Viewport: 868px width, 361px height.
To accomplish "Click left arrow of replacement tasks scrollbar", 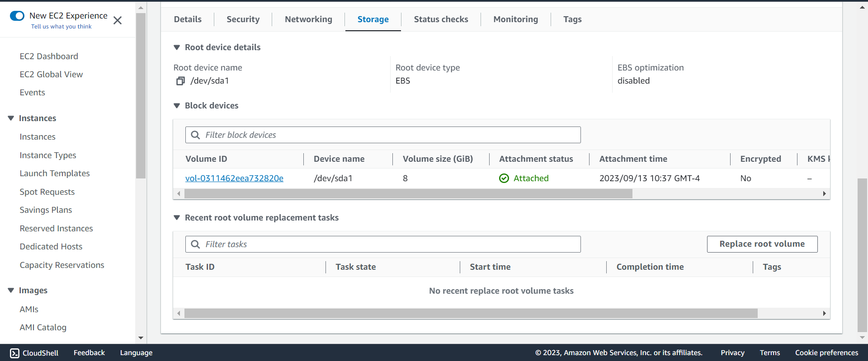I will pyautogui.click(x=179, y=314).
